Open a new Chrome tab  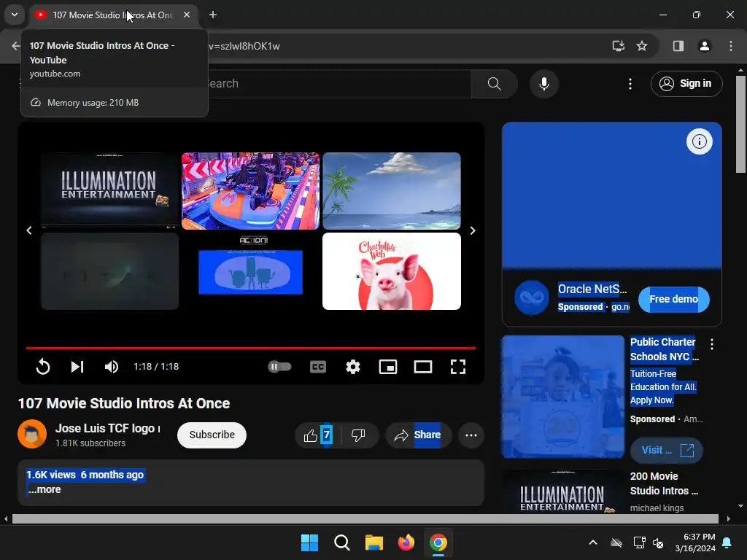(x=213, y=15)
